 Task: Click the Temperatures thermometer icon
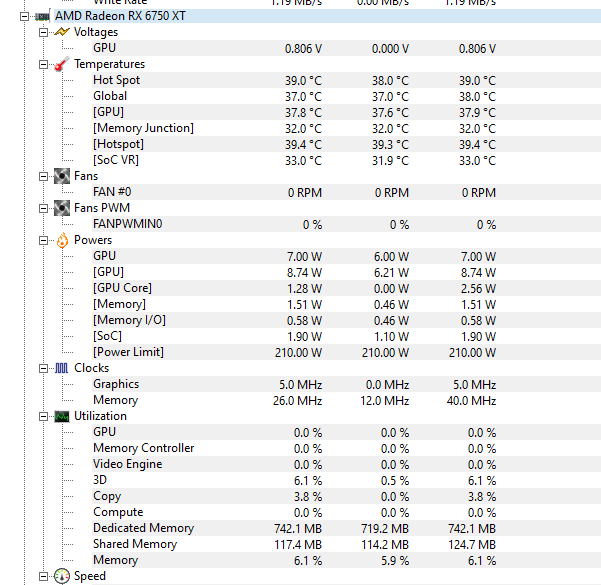tap(62, 64)
